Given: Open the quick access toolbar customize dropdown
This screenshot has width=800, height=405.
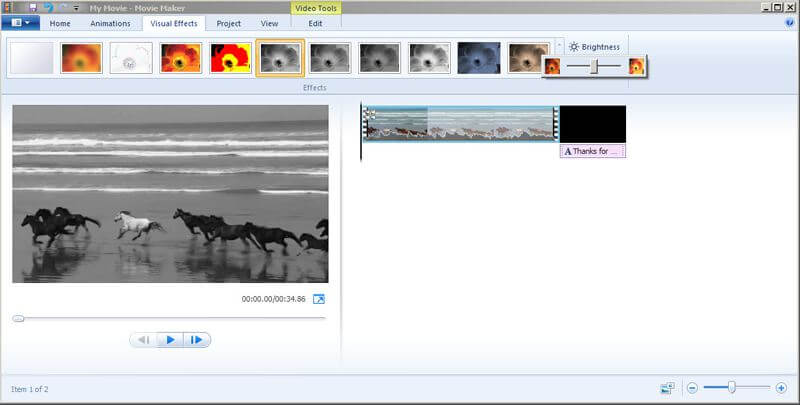Looking at the screenshot, I should pyautogui.click(x=76, y=7).
